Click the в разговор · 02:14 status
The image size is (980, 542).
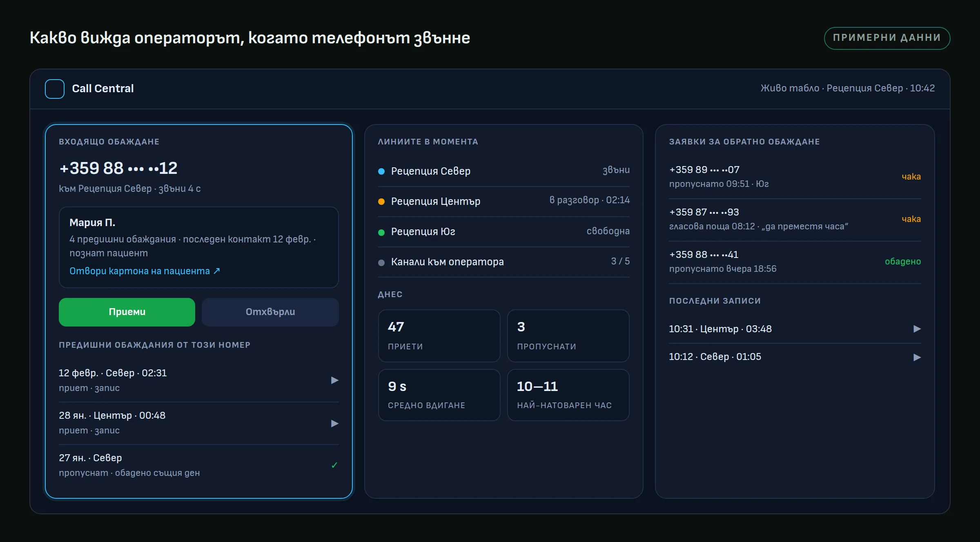[590, 200]
